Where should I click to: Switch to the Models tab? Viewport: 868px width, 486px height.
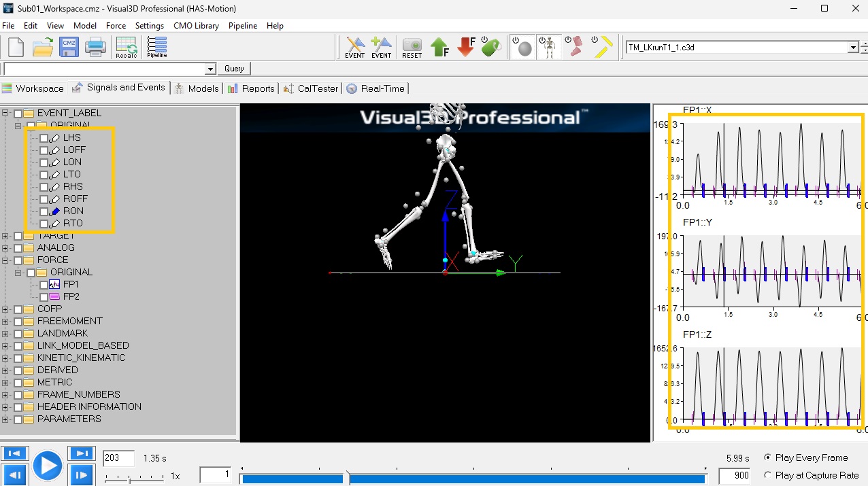pos(197,88)
